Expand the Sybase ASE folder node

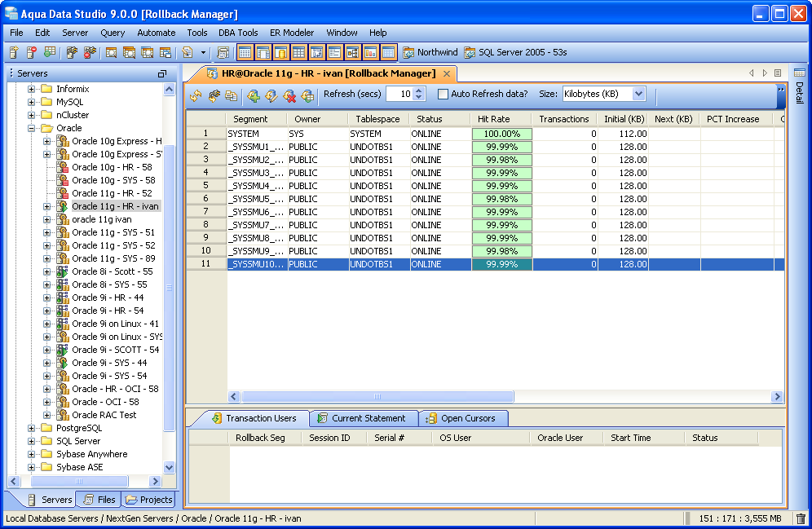pyautogui.click(x=31, y=467)
